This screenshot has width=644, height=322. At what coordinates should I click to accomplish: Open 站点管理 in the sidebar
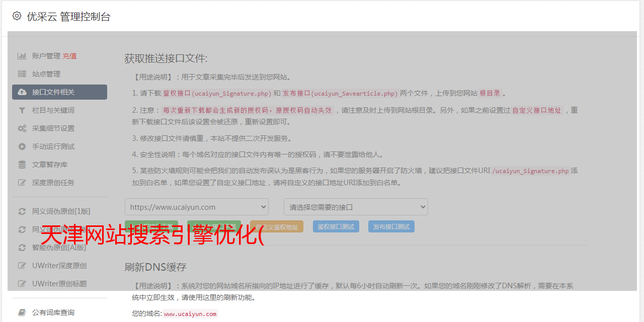click(x=59, y=74)
